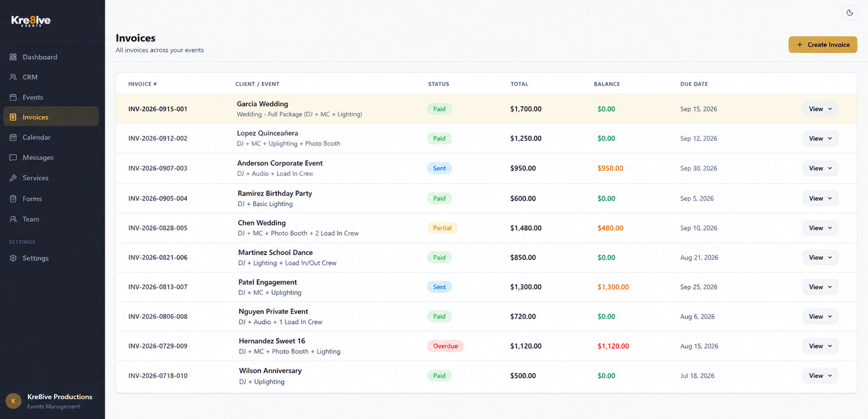Click the Invoices document icon
The width and height of the screenshot is (868, 419).
[x=13, y=117]
